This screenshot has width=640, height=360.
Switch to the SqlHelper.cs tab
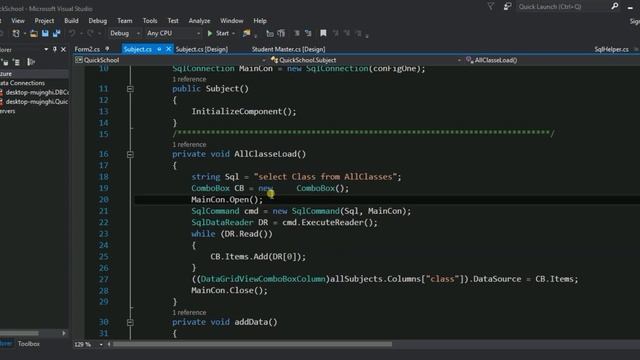pos(611,49)
